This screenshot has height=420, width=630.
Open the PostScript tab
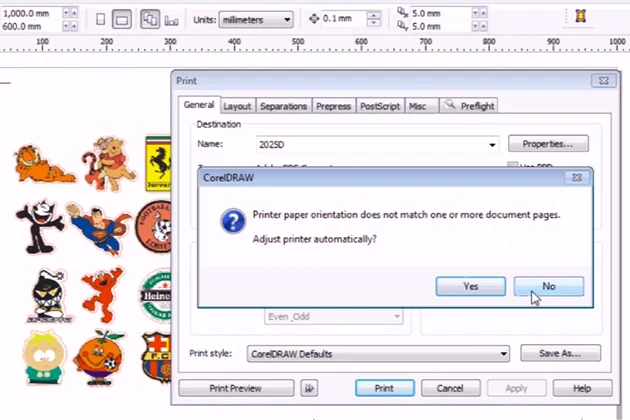click(380, 106)
